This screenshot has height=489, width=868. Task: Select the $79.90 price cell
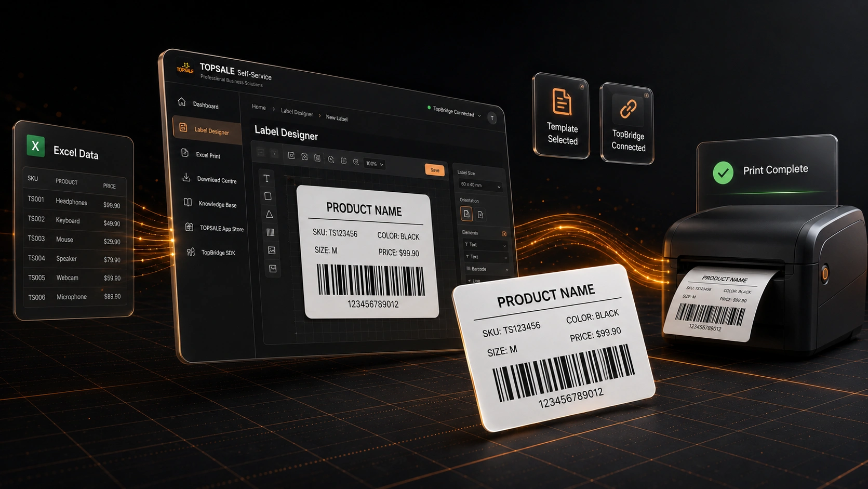(x=112, y=259)
